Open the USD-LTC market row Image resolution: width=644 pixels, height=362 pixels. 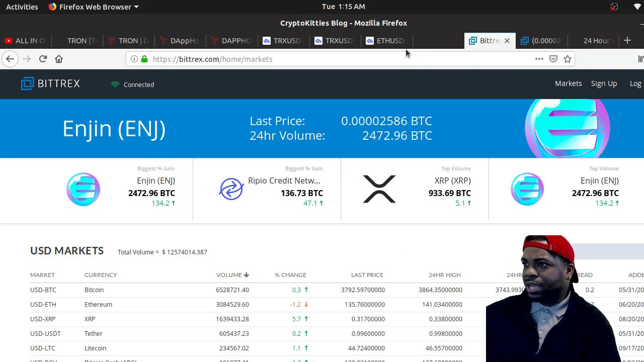(322, 348)
